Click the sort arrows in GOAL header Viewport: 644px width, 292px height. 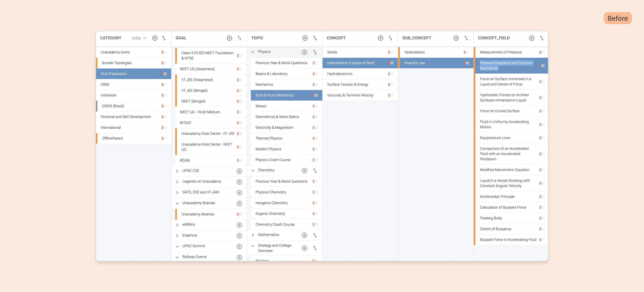(x=239, y=38)
